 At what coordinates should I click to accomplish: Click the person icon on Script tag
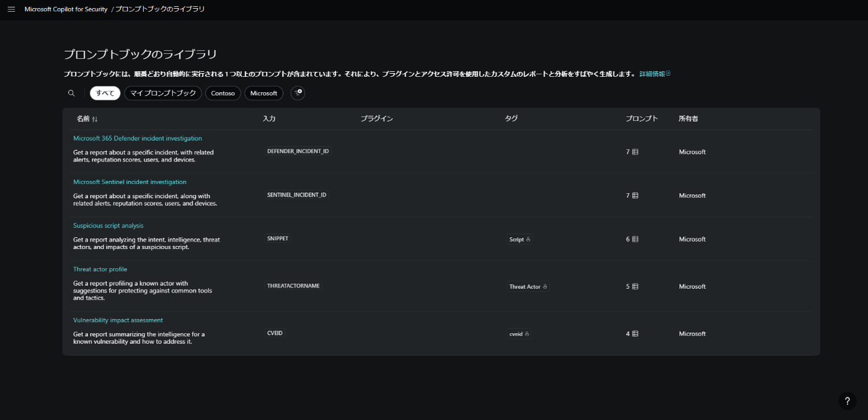tap(528, 239)
